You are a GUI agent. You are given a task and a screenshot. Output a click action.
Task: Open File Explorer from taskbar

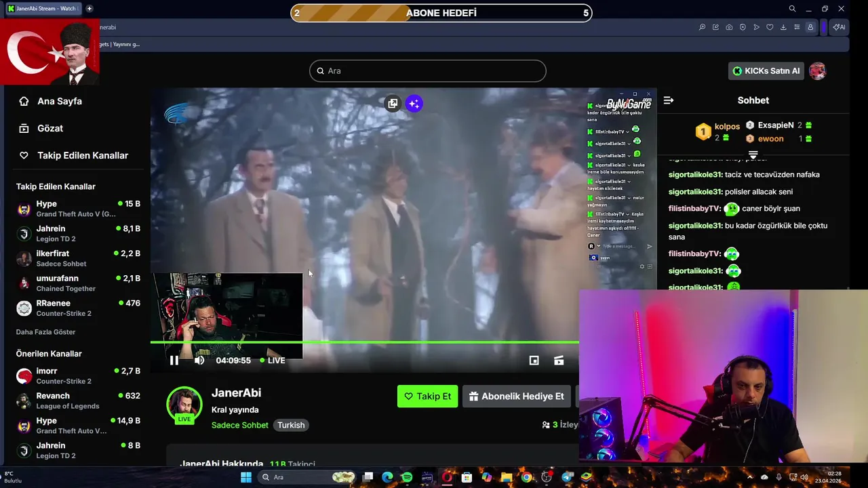click(x=507, y=477)
